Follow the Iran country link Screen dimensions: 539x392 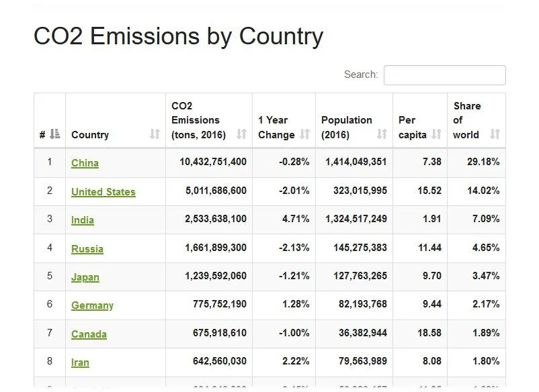click(x=80, y=362)
